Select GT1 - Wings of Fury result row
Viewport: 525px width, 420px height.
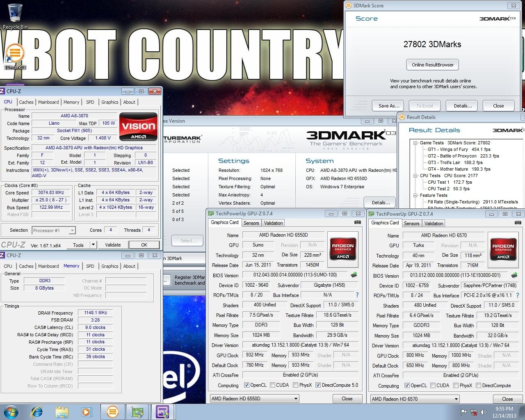459,149
